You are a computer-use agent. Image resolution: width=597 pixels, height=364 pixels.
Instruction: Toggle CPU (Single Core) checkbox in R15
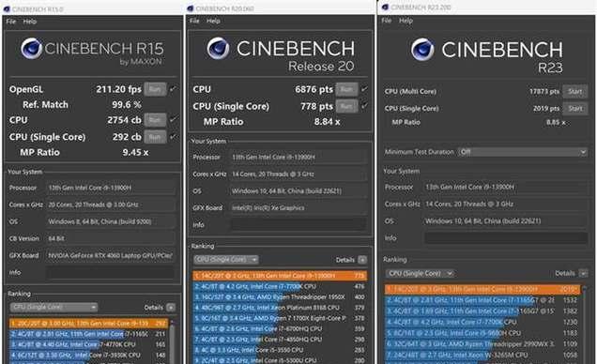tap(174, 137)
